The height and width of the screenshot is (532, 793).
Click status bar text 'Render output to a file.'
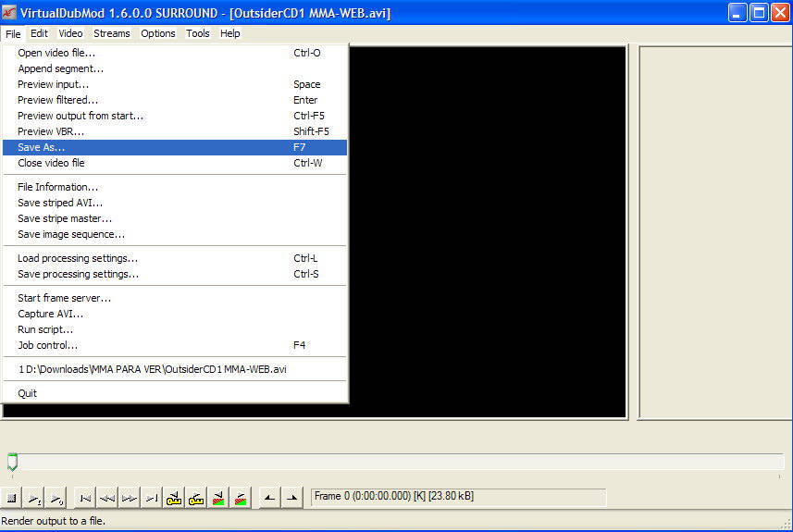(53, 521)
